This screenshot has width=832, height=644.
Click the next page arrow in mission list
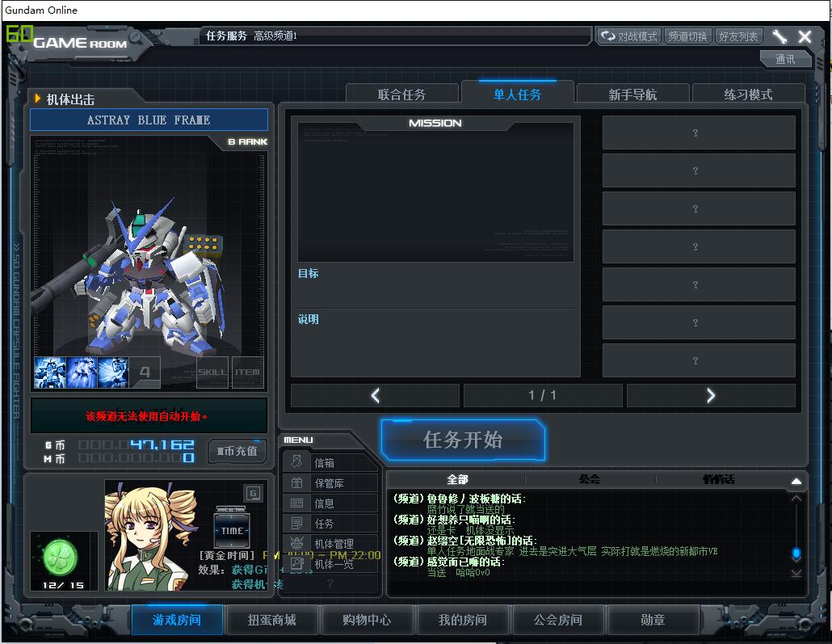click(x=711, y=396)
